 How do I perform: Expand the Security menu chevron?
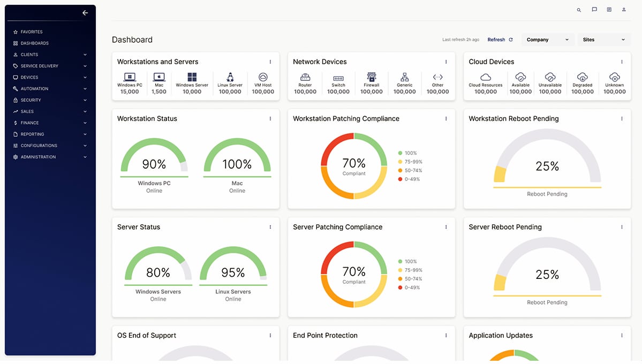coord(85,100)
